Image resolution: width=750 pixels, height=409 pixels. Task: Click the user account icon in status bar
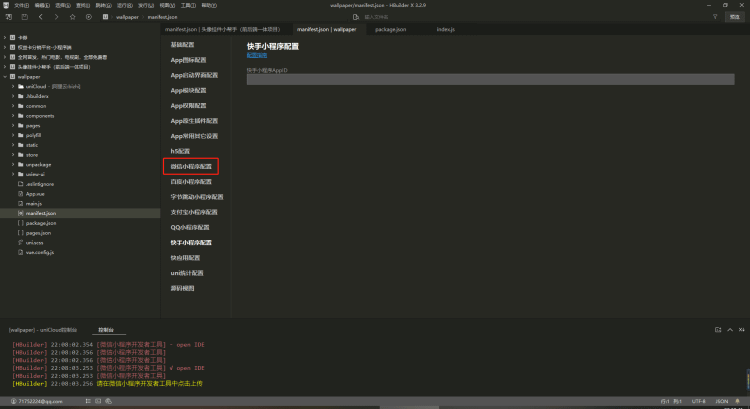pos(13,401)
